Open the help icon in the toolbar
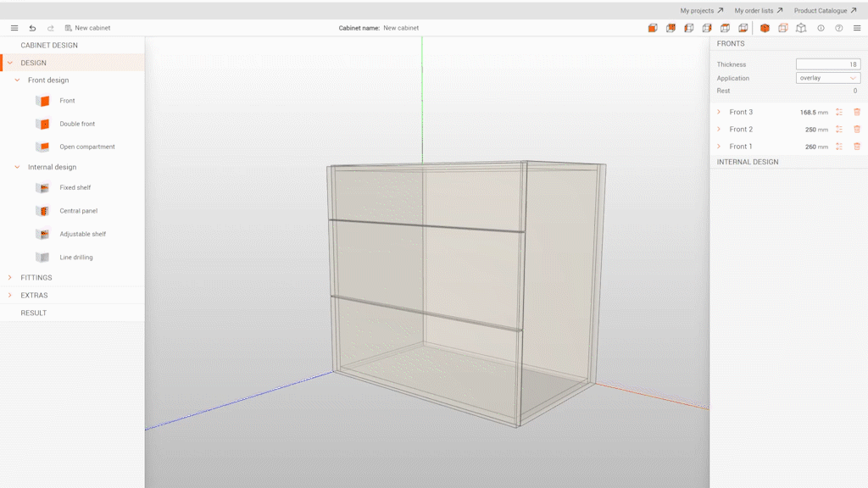This screenshot has height=488, width=868. point(839,28)
